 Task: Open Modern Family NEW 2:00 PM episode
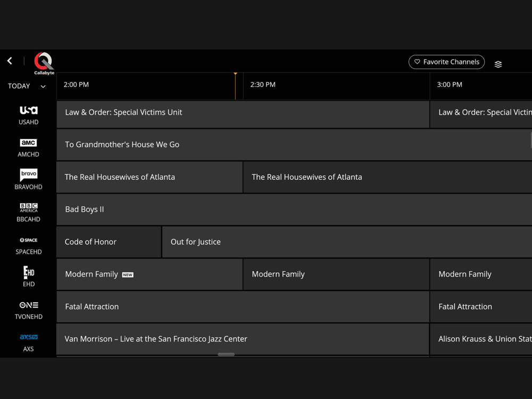(x=149, y=274)
